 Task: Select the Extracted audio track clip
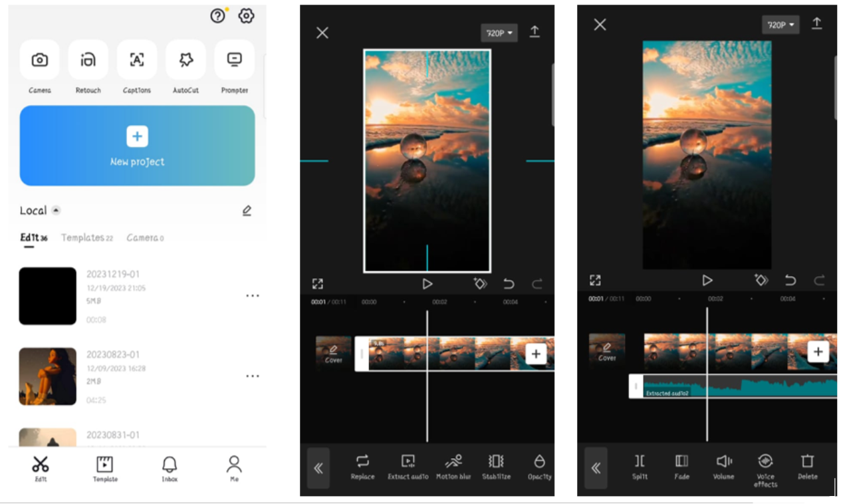tap(733, 386)
